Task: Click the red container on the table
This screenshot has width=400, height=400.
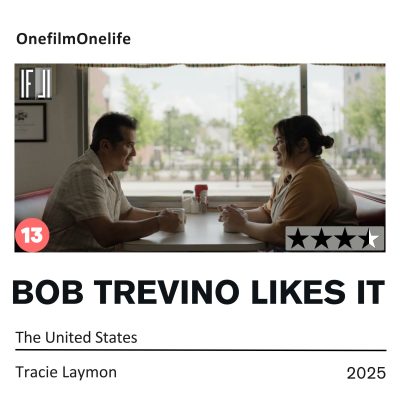Action: pos(201,198)
